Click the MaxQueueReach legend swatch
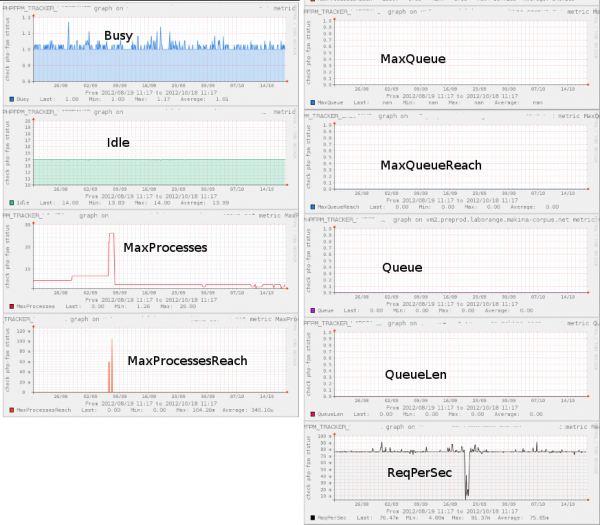 [311, 206]
